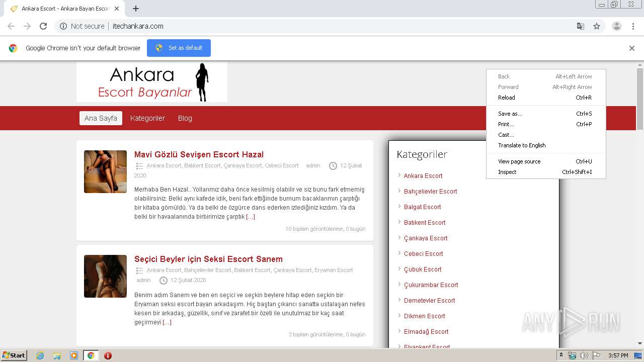Open the Ankara Escort category in sidebar
This screenshot has width=644, height=362.
click(x=423, y=175)
